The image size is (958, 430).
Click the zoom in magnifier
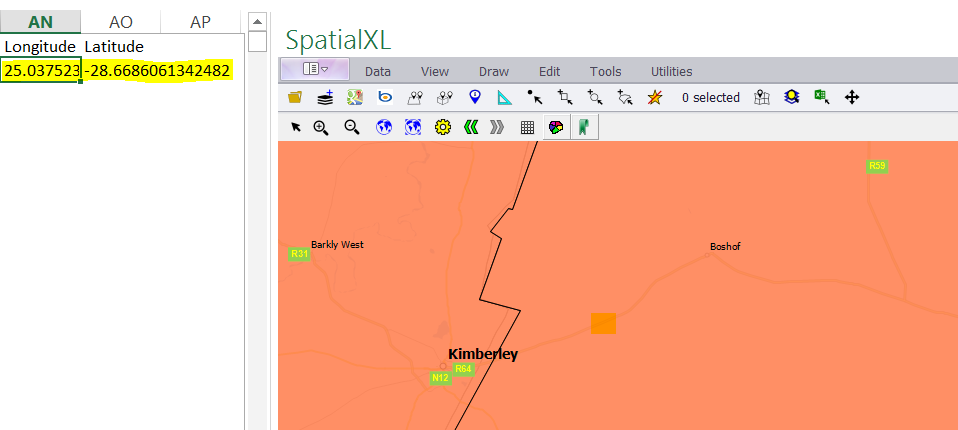(321, 127)
